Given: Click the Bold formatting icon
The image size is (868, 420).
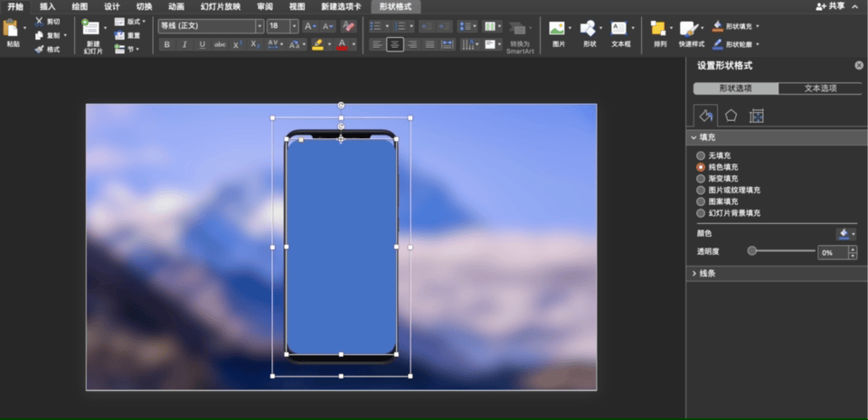Looking at the screenshot, I should pos(166,44).
